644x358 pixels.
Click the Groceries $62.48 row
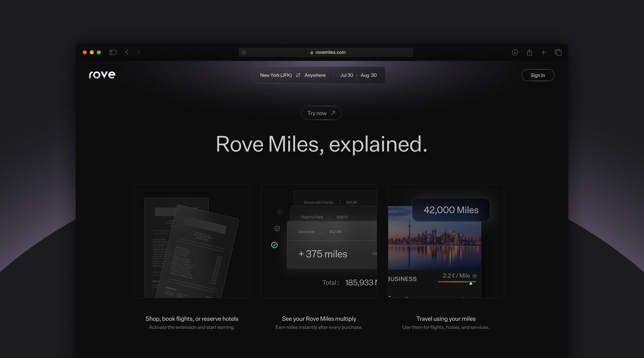332,231
